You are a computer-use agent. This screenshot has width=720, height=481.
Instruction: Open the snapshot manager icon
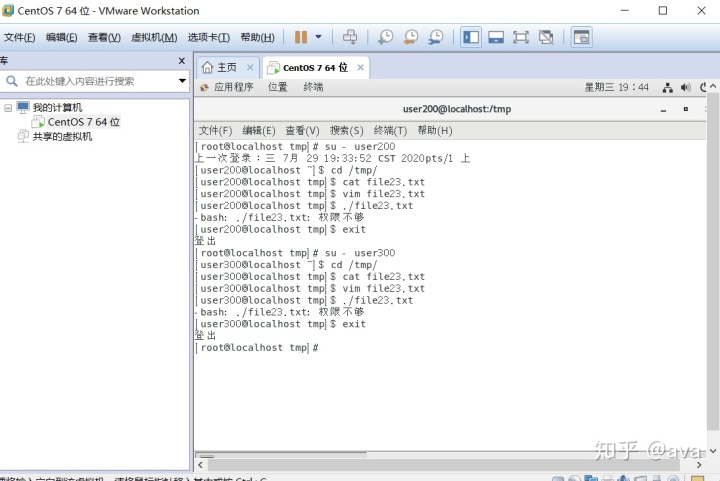(x=436, y=37)
